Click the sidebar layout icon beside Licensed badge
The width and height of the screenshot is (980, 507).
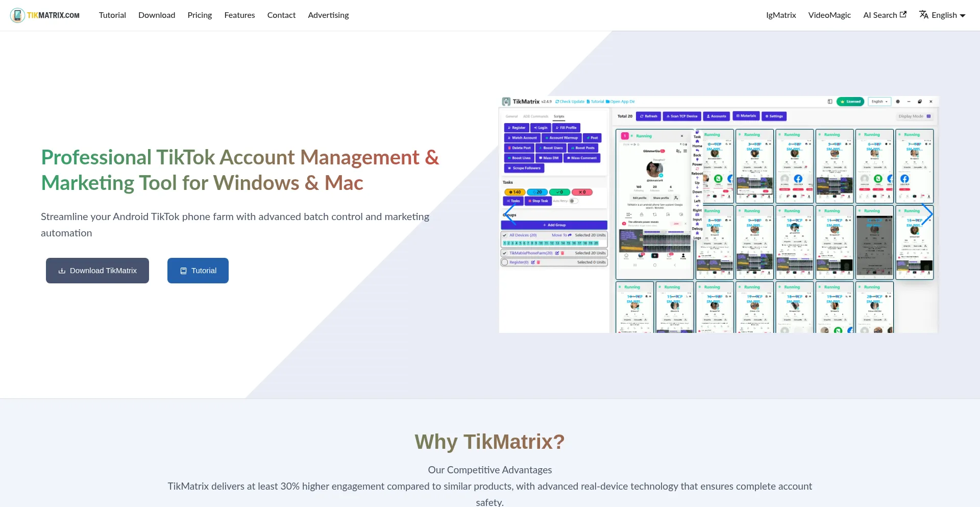coord(830,102)
